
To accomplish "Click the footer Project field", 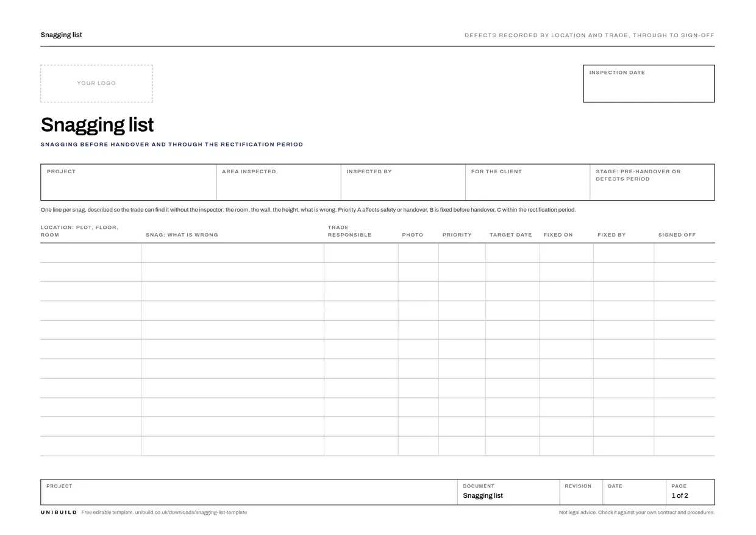I will 249,492.
